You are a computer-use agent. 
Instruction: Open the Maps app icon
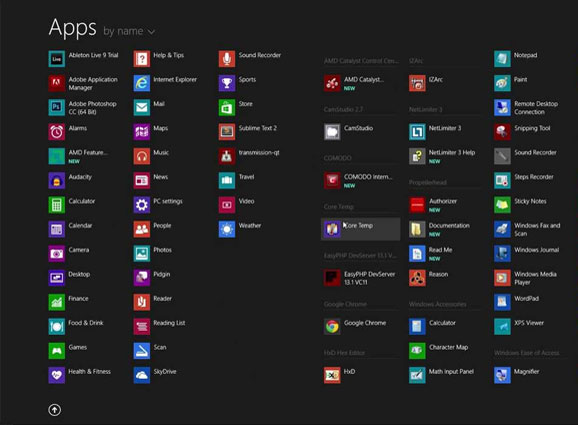(x=142, y=132)
